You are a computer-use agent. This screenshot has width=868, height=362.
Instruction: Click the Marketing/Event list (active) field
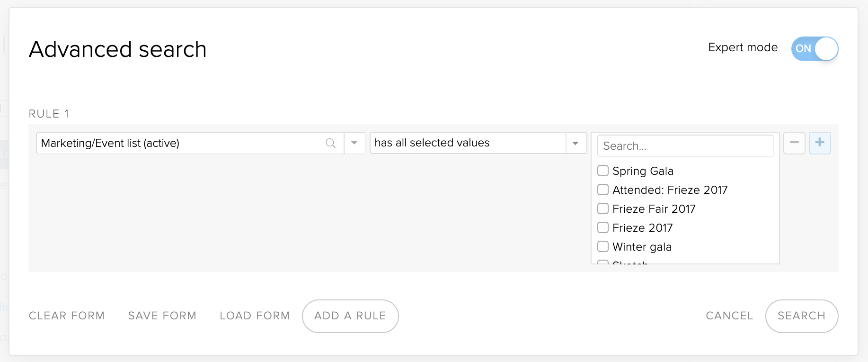pyautogui.click(x=190, y=143)
